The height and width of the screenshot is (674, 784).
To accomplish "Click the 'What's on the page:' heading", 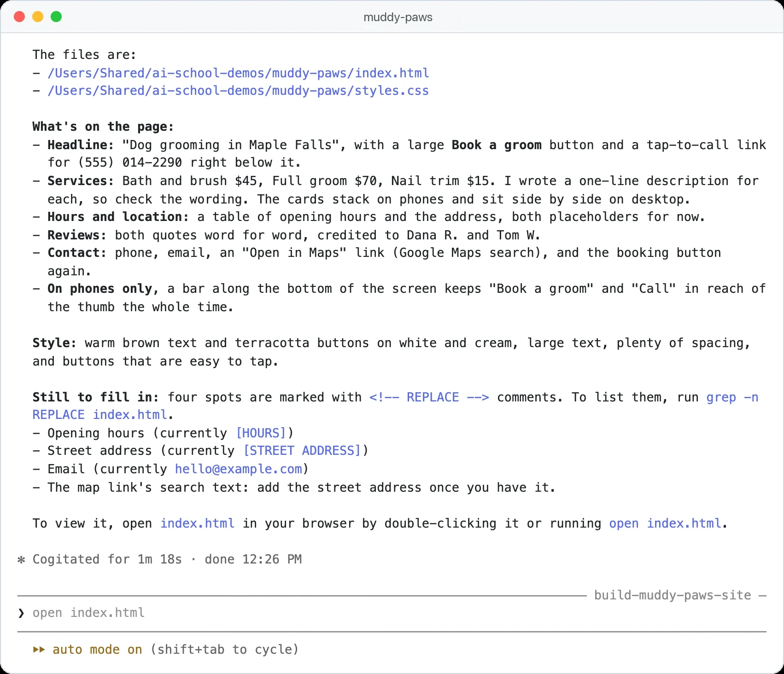I will tap(103, 127).
